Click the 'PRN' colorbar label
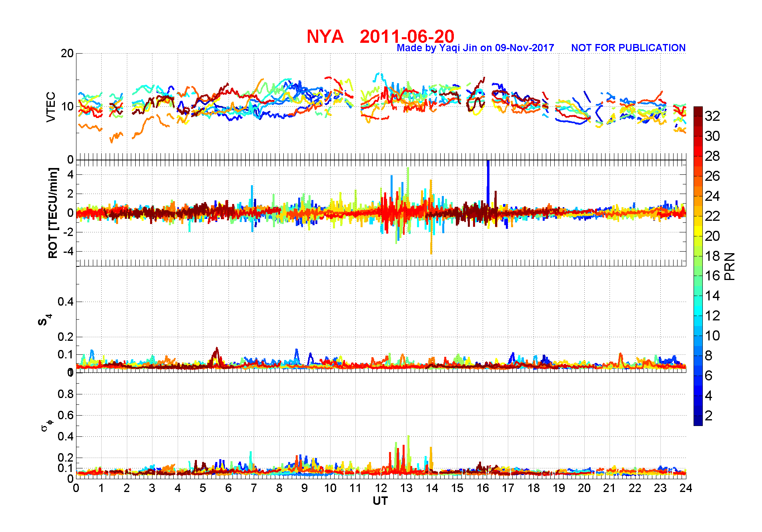The width and height of the screenshot is (762, 532). pyautogui.click(x=730, y=266)
